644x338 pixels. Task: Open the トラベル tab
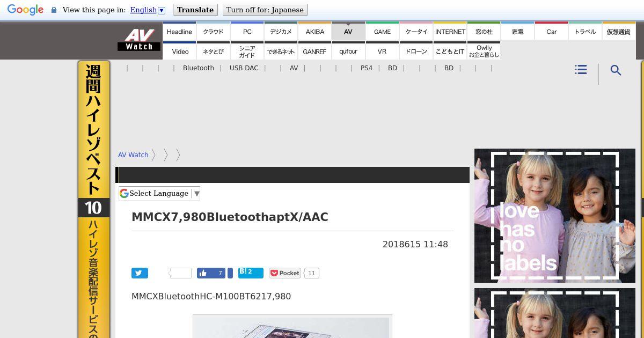[x=585, y=31]
